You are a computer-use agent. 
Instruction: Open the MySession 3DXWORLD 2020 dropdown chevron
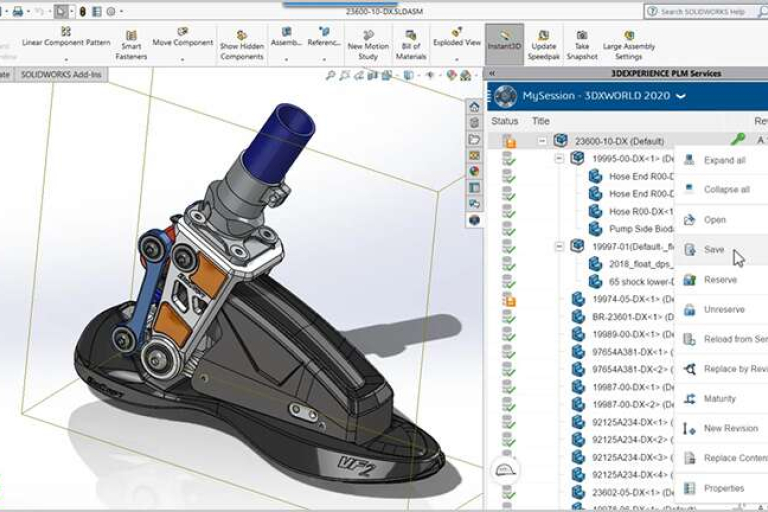(681, 97)
